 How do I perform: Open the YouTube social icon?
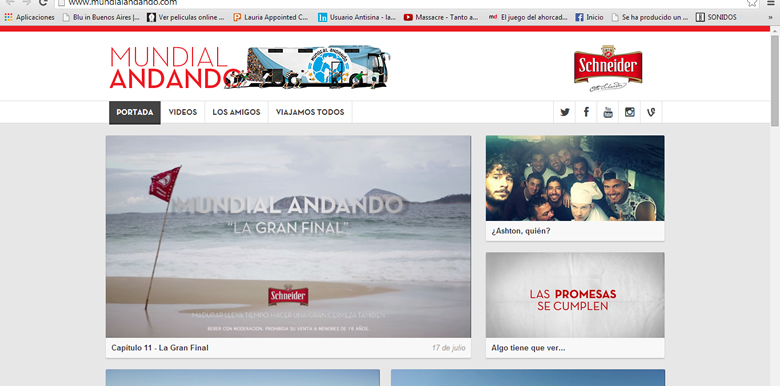click(608, 112)
